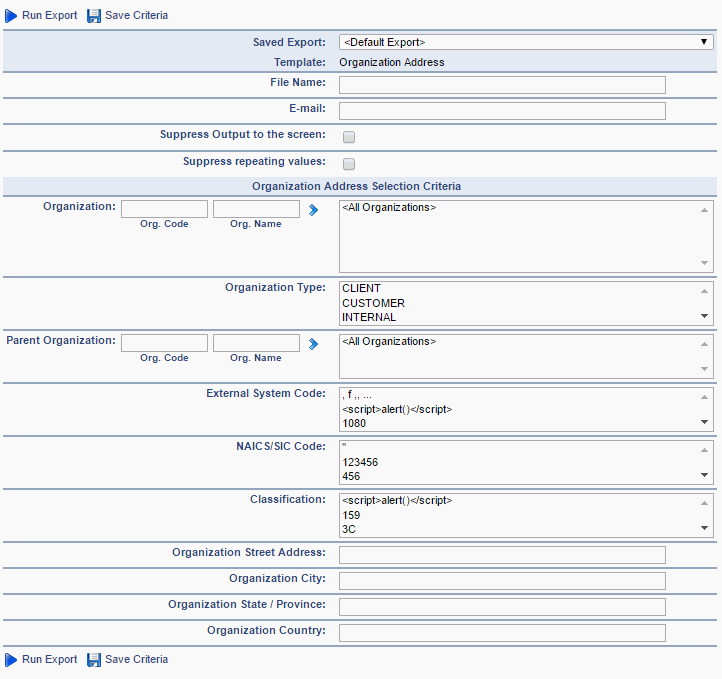
Task: Click the blue arrow beside the Parent Organization fields
Action: tap(314, 344)
